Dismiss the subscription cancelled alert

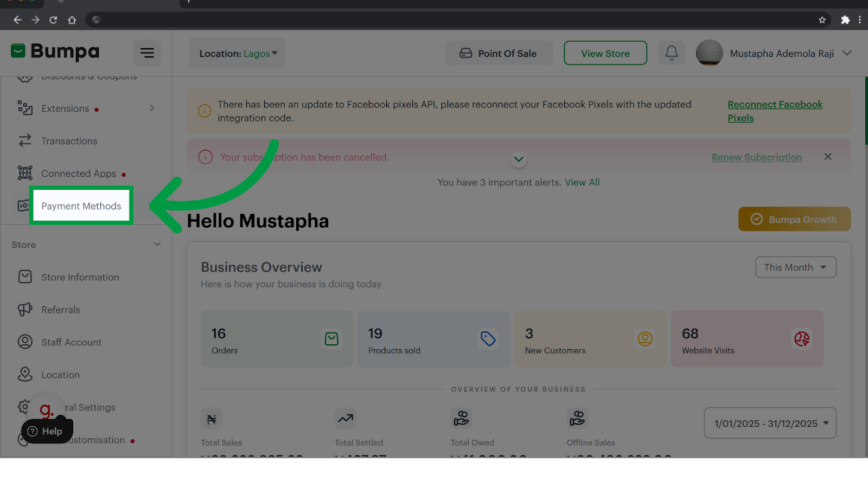point(828,157)
